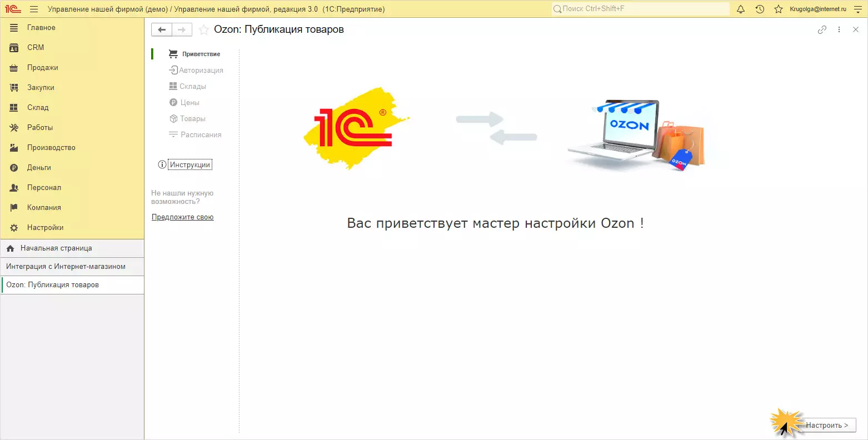Viewport: 868px width, 440px height.
Task: Click the welcome heading text
Action: pyautogui.click(x=495, y=223)
